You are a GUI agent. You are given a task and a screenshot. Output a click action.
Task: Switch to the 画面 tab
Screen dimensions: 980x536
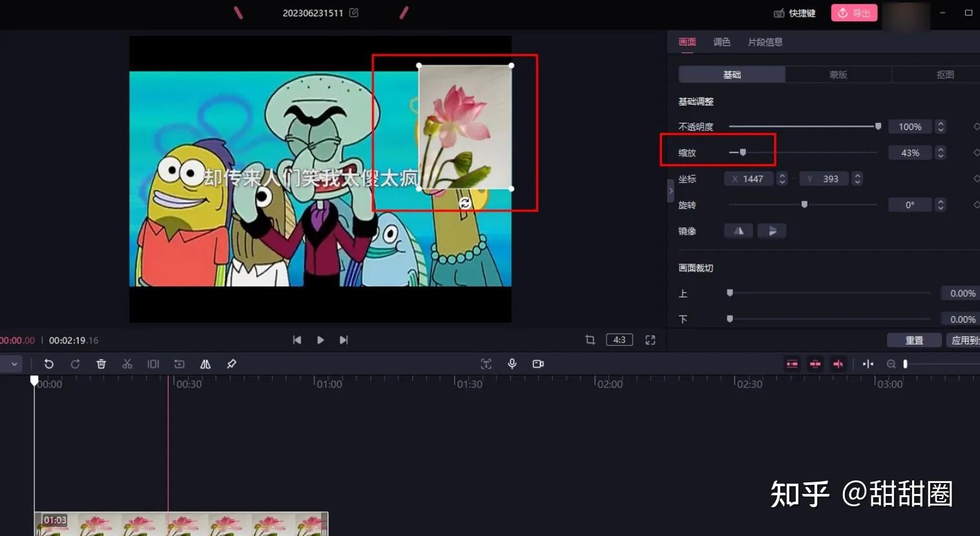point(687,42)
